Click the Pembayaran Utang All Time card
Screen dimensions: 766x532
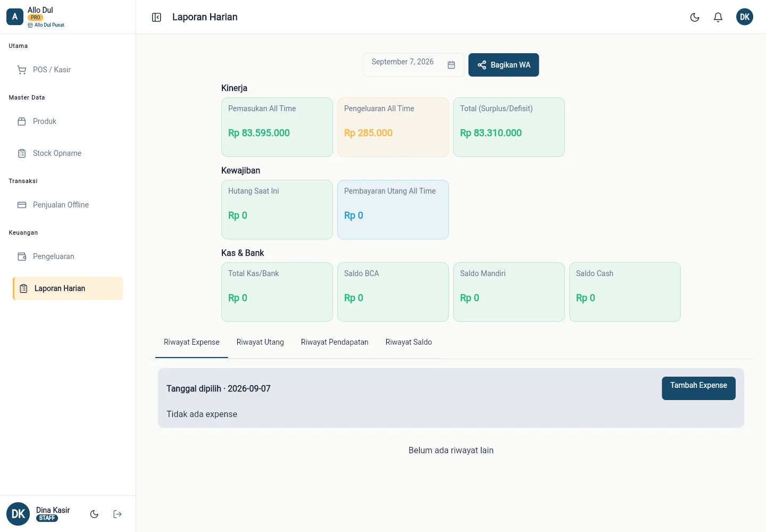pos(393,210)
